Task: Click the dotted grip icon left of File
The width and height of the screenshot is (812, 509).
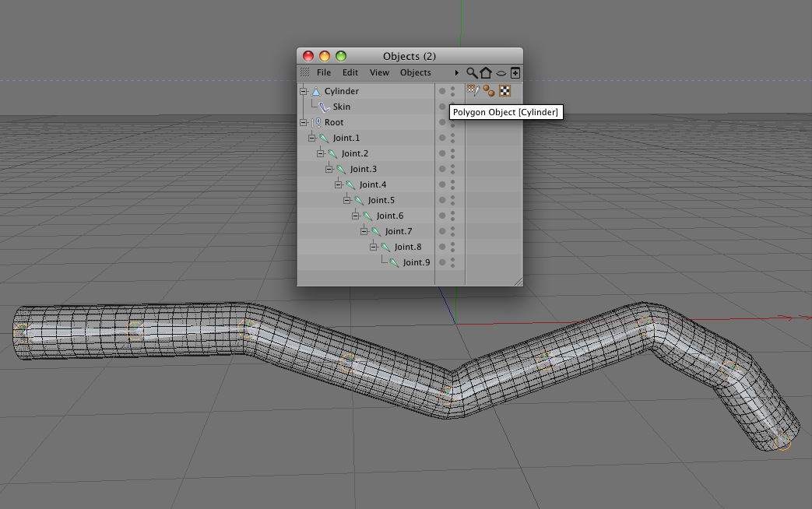Action: [305, 72]
